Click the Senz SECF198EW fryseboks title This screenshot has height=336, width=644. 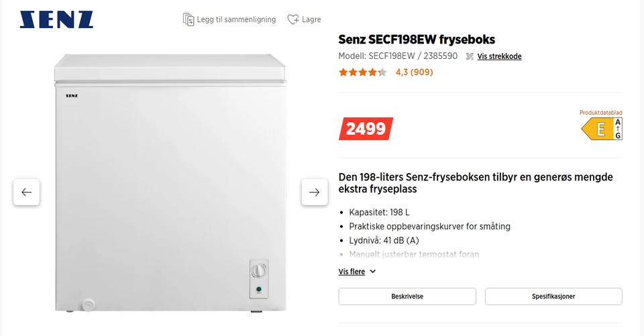click(x=417, y=40)
